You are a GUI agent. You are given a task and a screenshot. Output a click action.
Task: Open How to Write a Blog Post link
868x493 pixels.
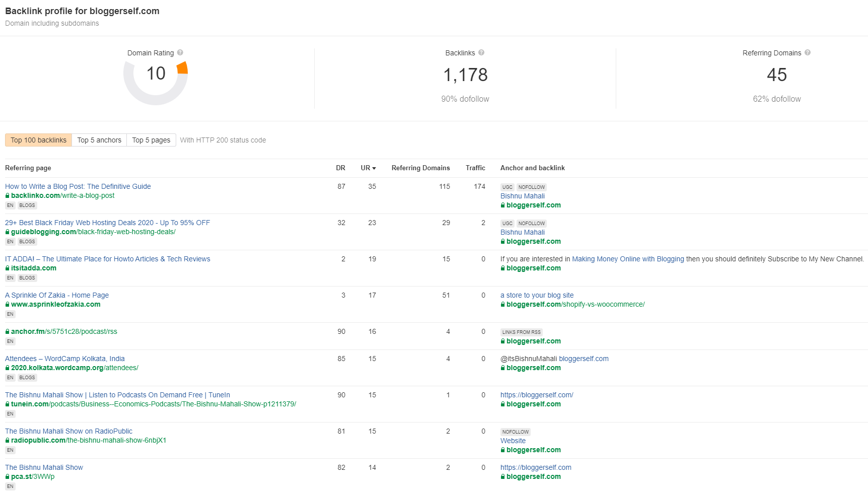point(78,186)
